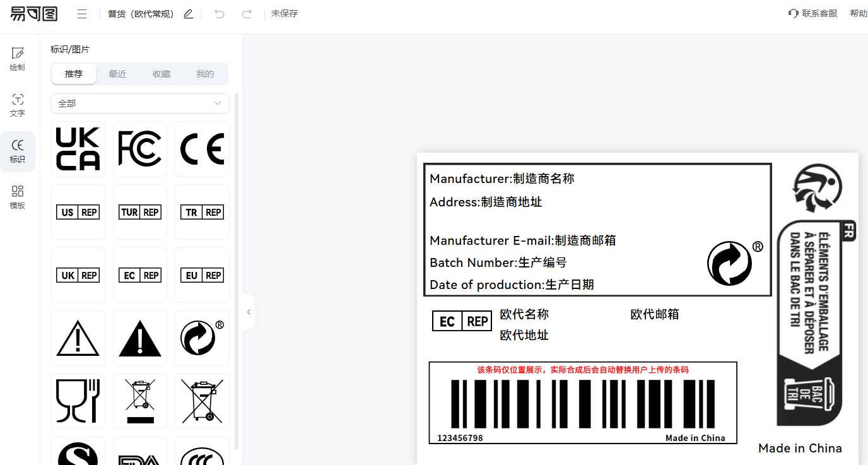Insert the Green Dot symbol from library

202,338
